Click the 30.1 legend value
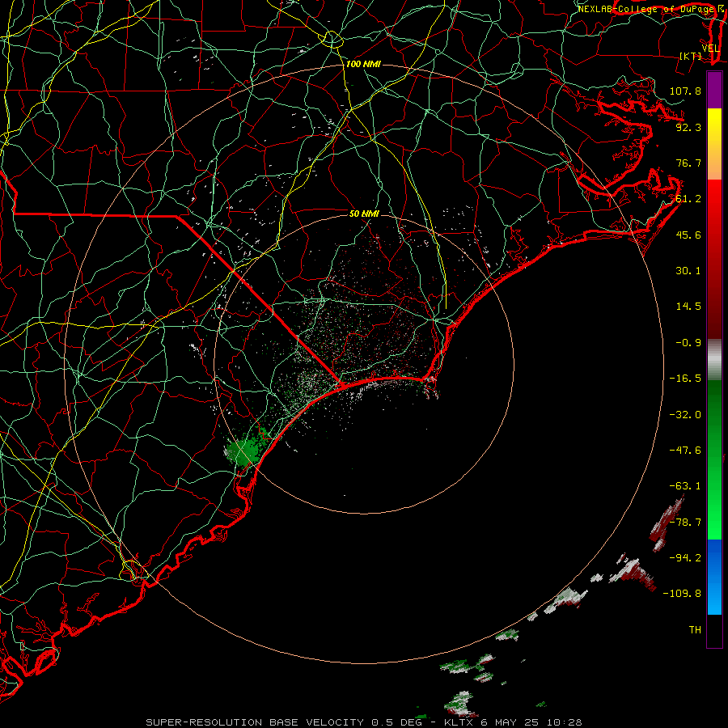Screen dimensions: 728x728 tap(688, 271)
